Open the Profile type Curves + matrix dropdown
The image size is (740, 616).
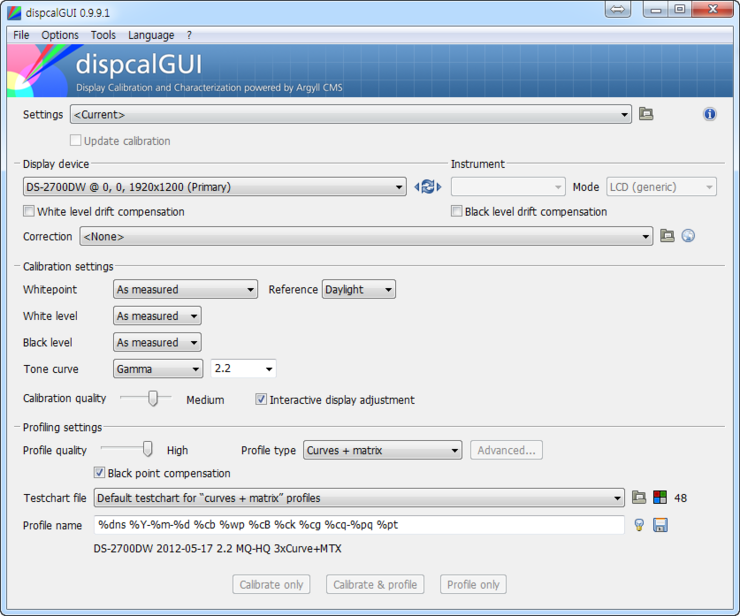click(x=382, y=450)
